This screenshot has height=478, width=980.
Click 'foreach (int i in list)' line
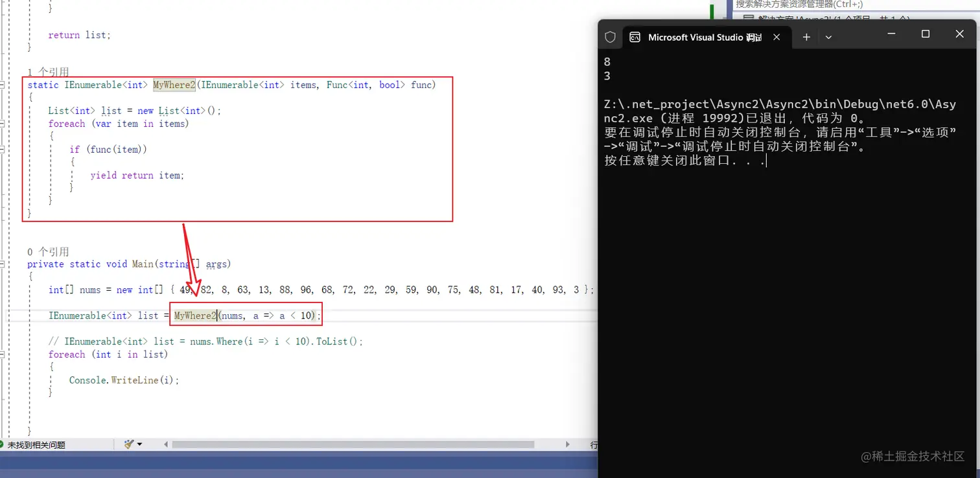click(108, 354)
